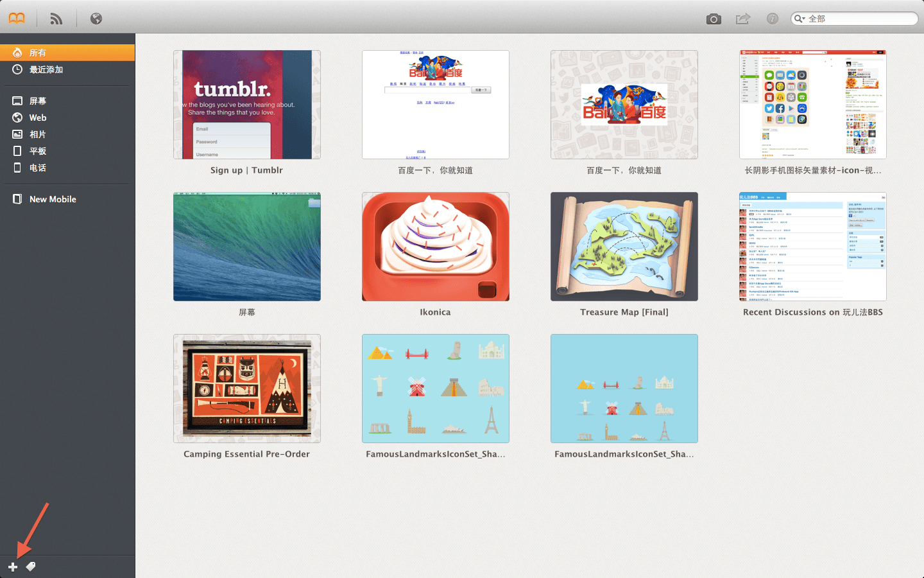
Task: Click the 全部 search field
Action: coord(860,19)
